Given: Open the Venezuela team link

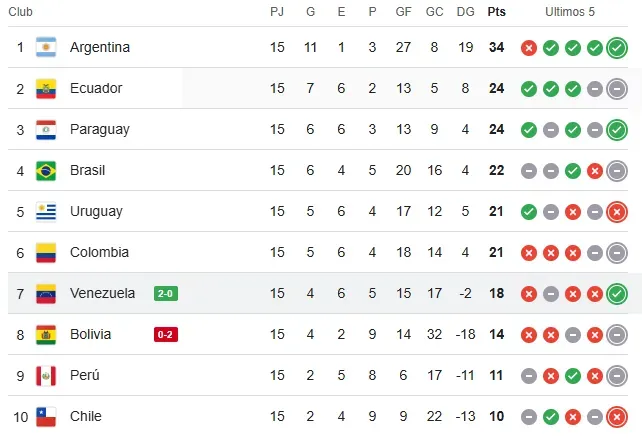Looking at the screenshot, I should click(102, 293).
